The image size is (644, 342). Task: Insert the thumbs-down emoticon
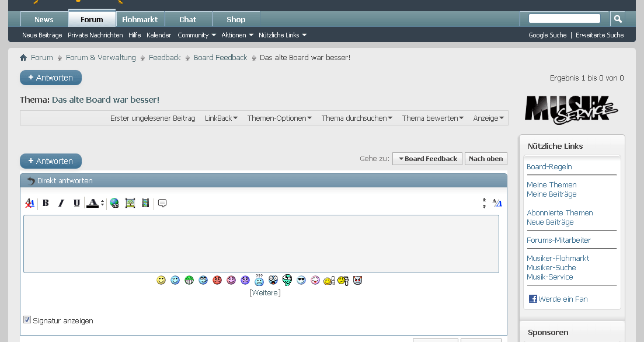click(x=343, y=281)
